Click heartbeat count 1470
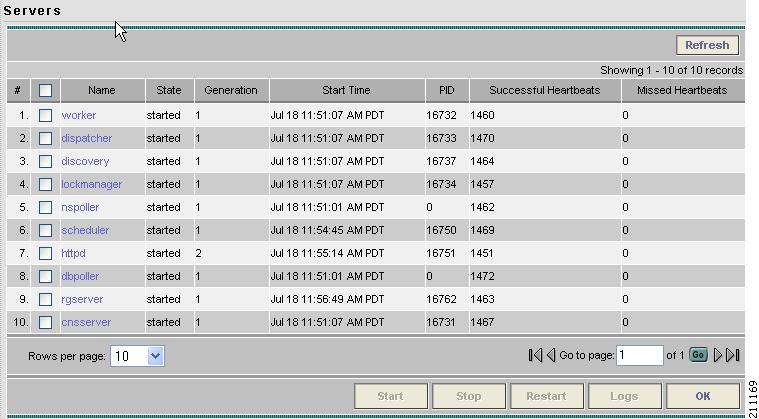Screen dimensions: 759x419 point(483,138)
